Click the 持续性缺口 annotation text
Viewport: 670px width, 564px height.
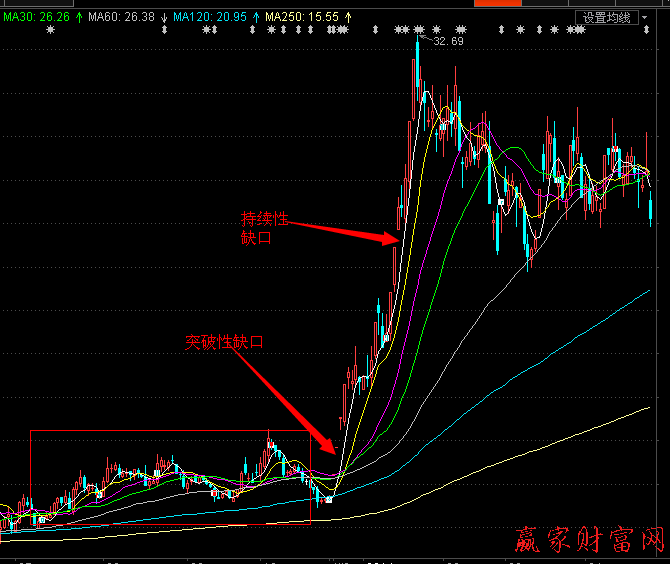pyautogui.click(x=263, y=228)
